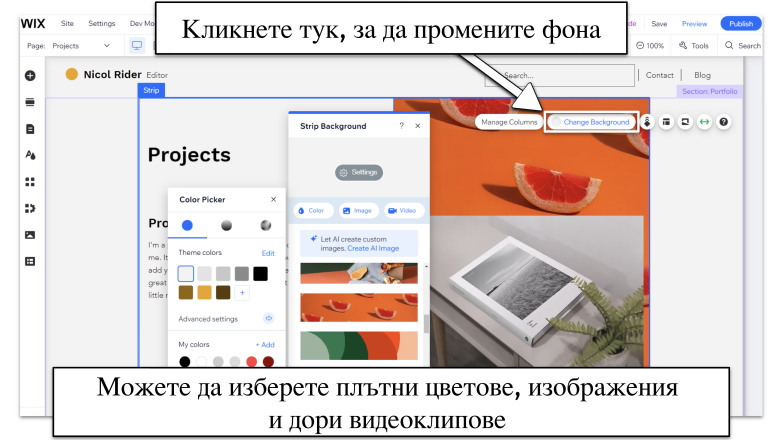Select the dark gray theme color swatch
Image resolution: width=780 pixels, height=440 pixels.
242,273
